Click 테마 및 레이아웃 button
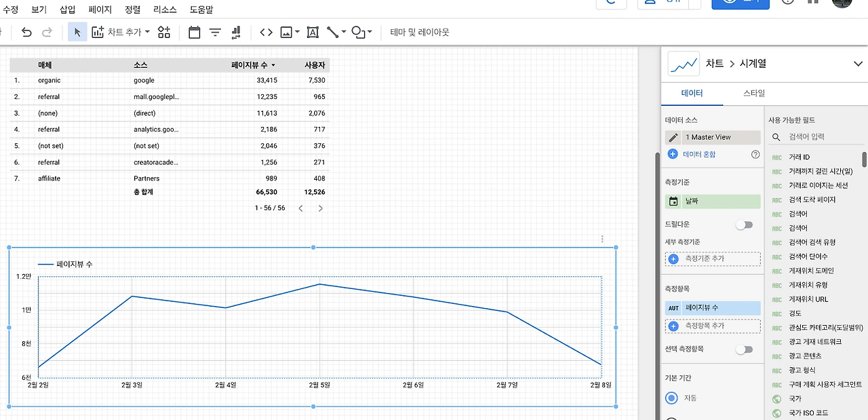Screen dimensions: 868x420 pos(420,32)
